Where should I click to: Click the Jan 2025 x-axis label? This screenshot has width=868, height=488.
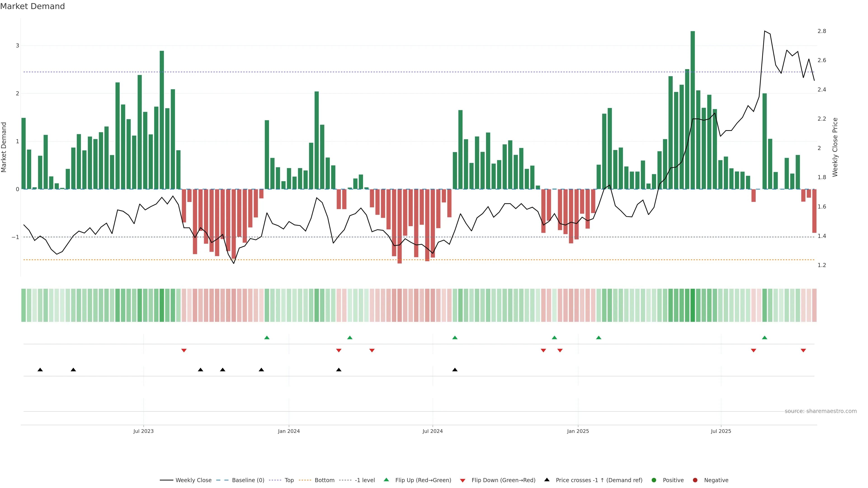point(578,431)
